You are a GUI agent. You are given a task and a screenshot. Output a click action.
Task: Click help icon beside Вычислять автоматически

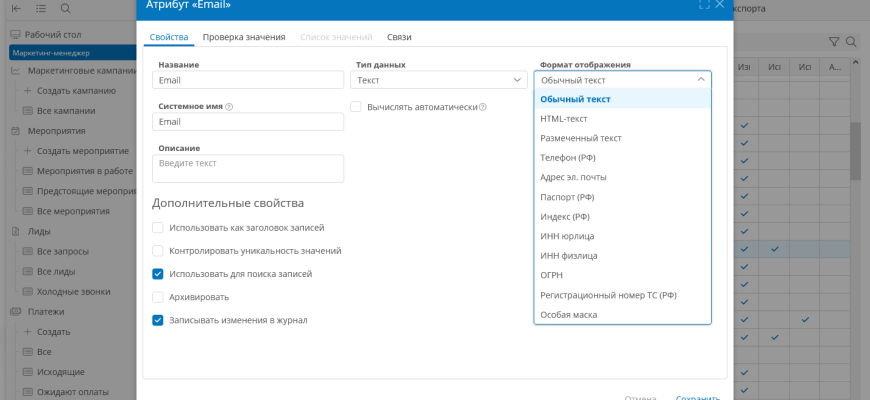pyautogui.click(x=483, y=107)
